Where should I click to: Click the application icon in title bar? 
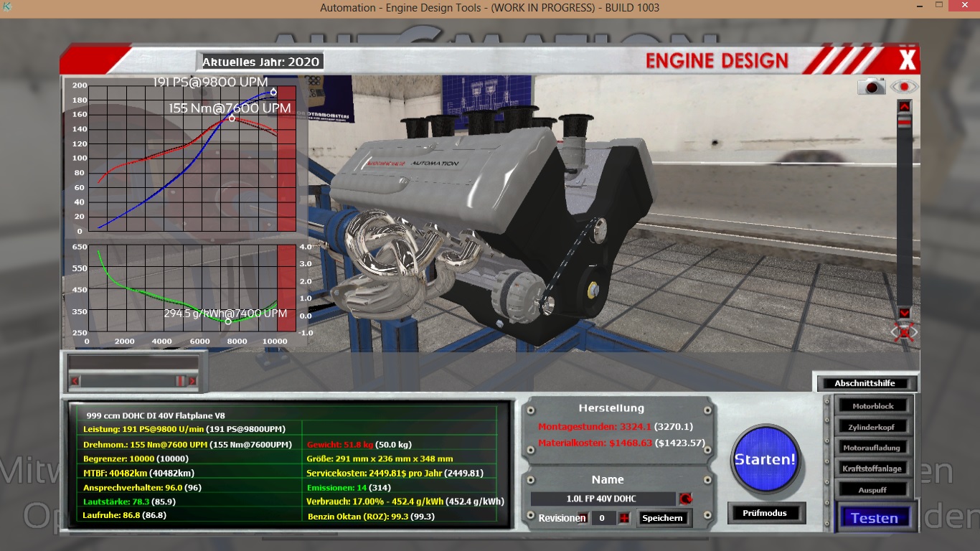coord(8,7)
